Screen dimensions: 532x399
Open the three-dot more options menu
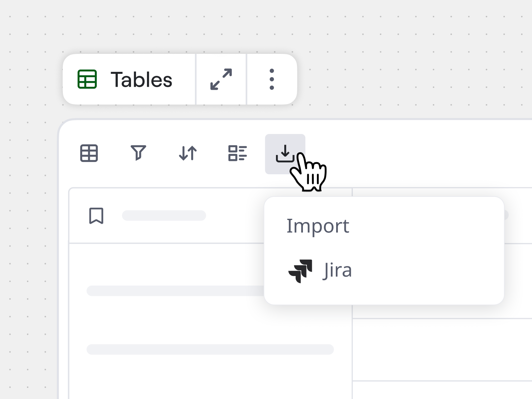coord(272,79)
